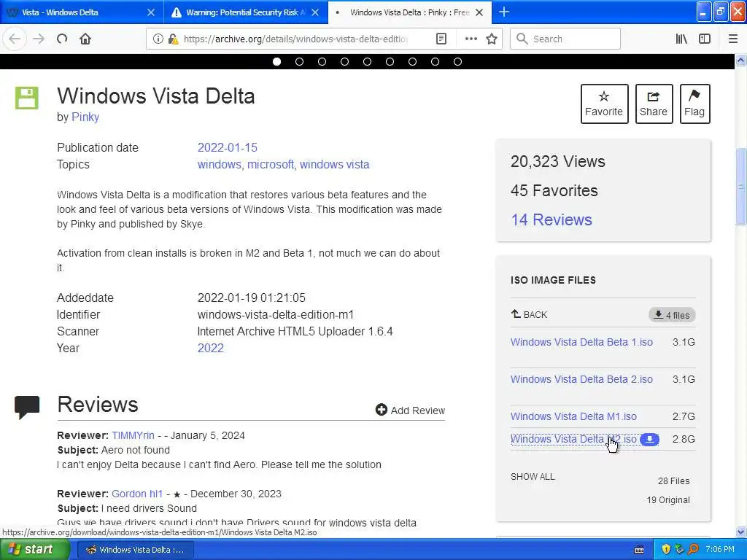Open the Home page icon
747x560 pixels.
85,39
